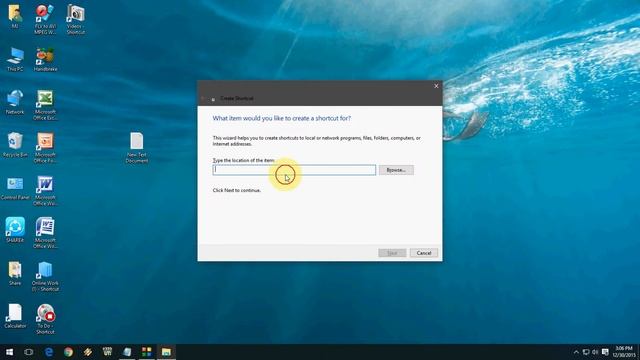Launch Google Chrome from the taskbar
The width and height of the screenshot is (640, 360).
point(68,352)
